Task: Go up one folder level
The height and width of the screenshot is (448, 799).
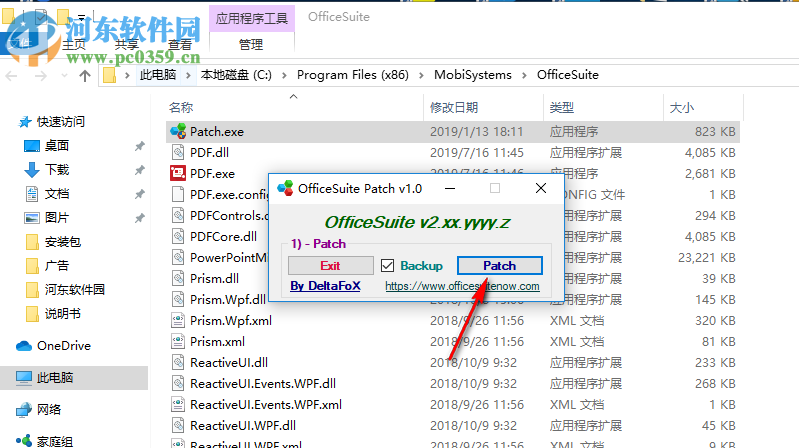Action: click(85, 76)
